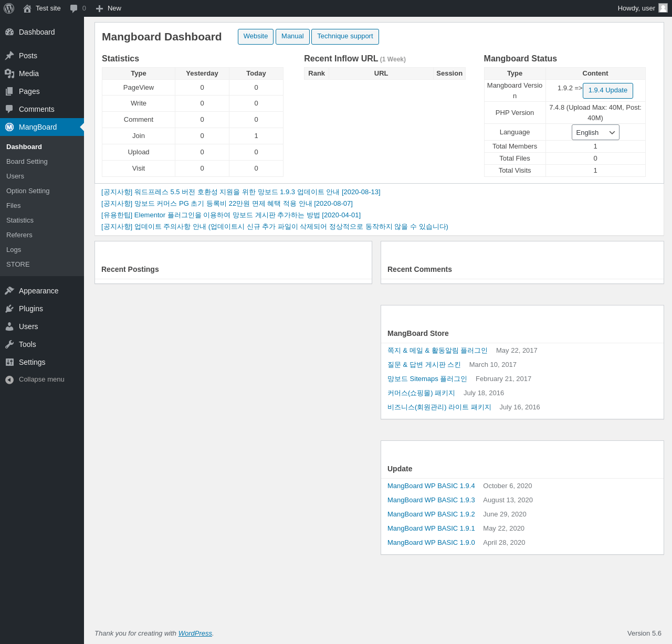Open Plugins menu icon
Screen dimensions: 672x644
click(9, 309)
